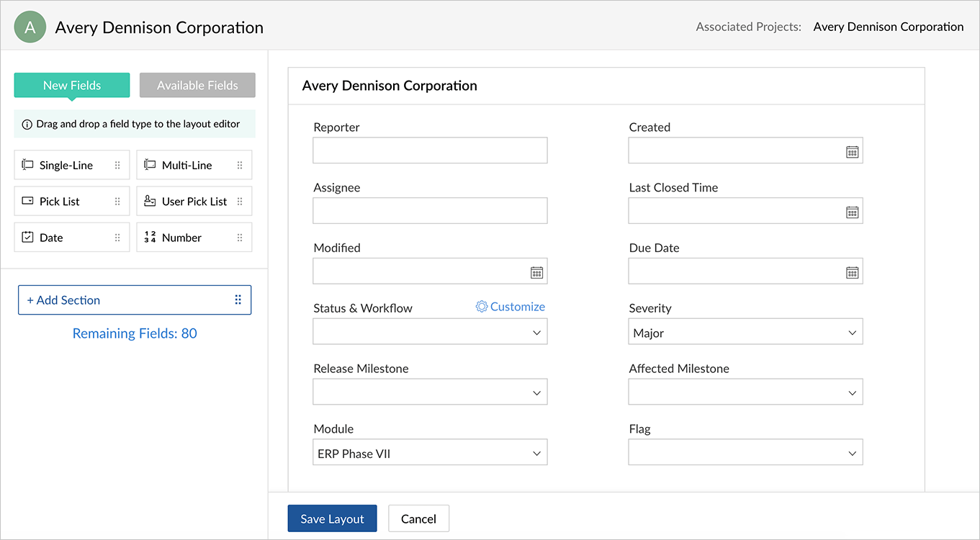Click the Number field type icon

coord(150,237)
